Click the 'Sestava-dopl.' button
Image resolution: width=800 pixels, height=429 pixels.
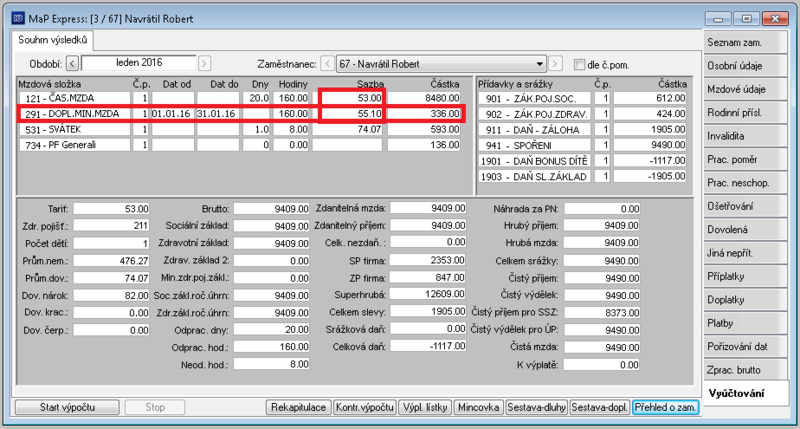pos(600,407)
